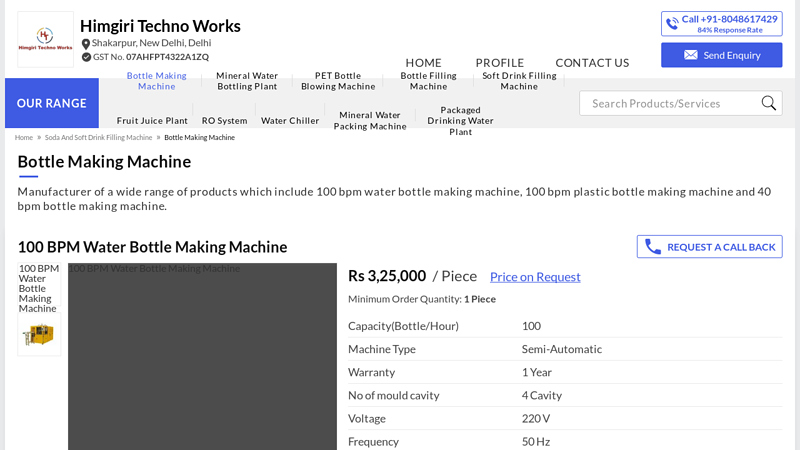
Task: Select Bottle Making Machine category
Action: point(157,81)
